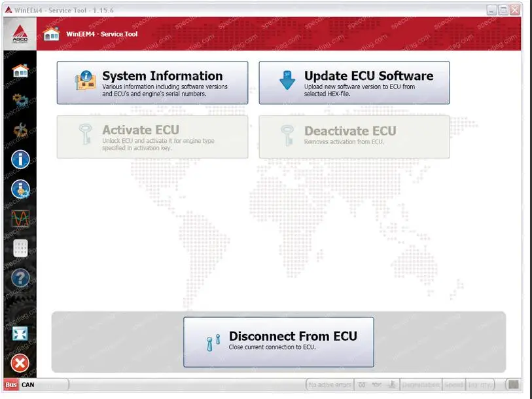Image resolution: width=532 pixels, height=399 pixels.
Task: Click the red Bus indicator in status bar
Action: tap(11, 385)
